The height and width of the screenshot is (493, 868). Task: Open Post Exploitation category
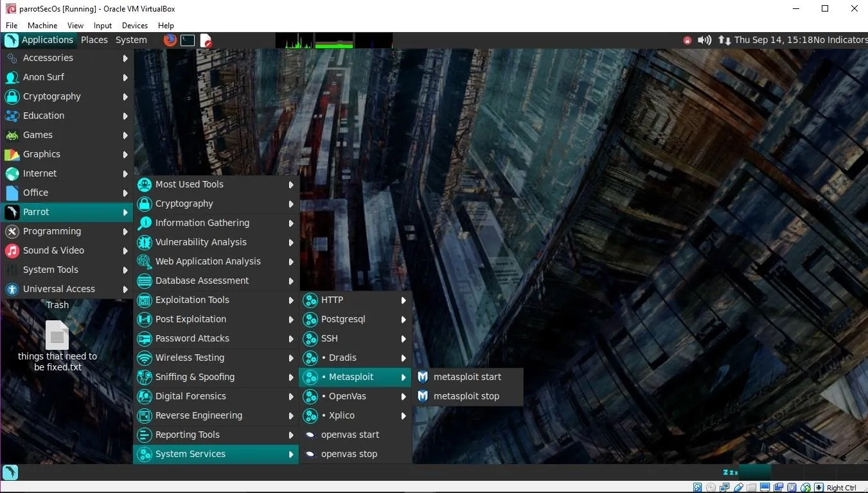(x=216, y=319)
